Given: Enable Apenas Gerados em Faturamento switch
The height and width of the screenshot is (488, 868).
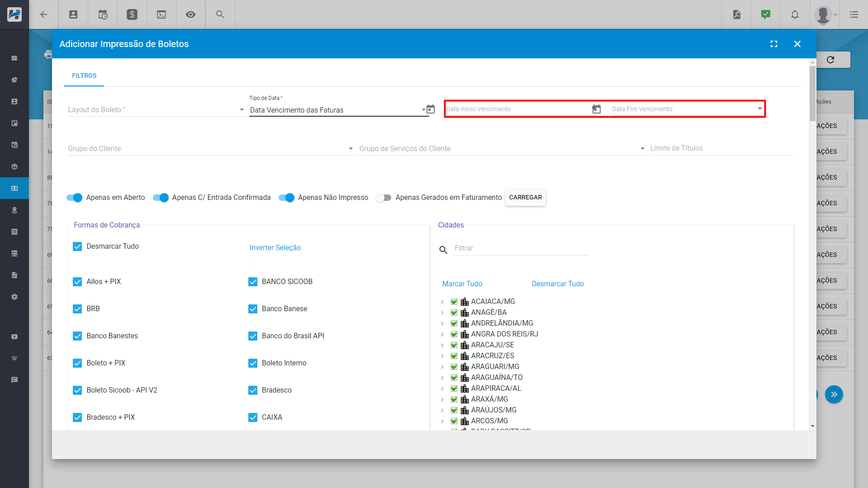Looking at the screenshot, I should tap(384, 198).
